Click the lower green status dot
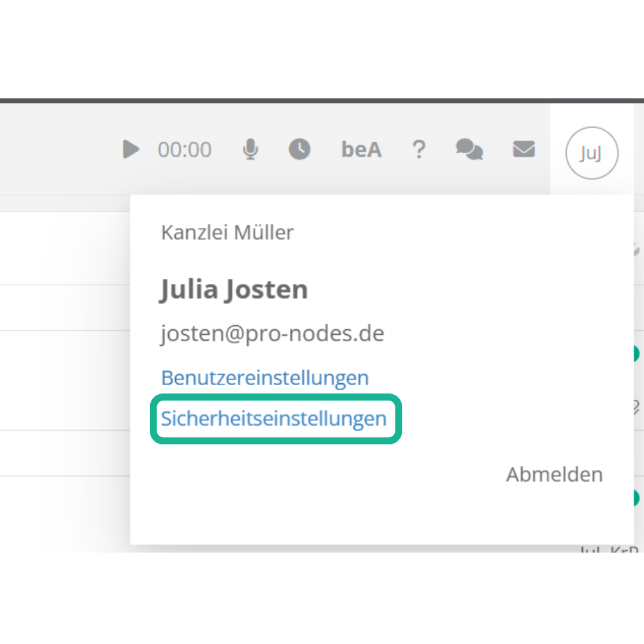 [636, 498]
